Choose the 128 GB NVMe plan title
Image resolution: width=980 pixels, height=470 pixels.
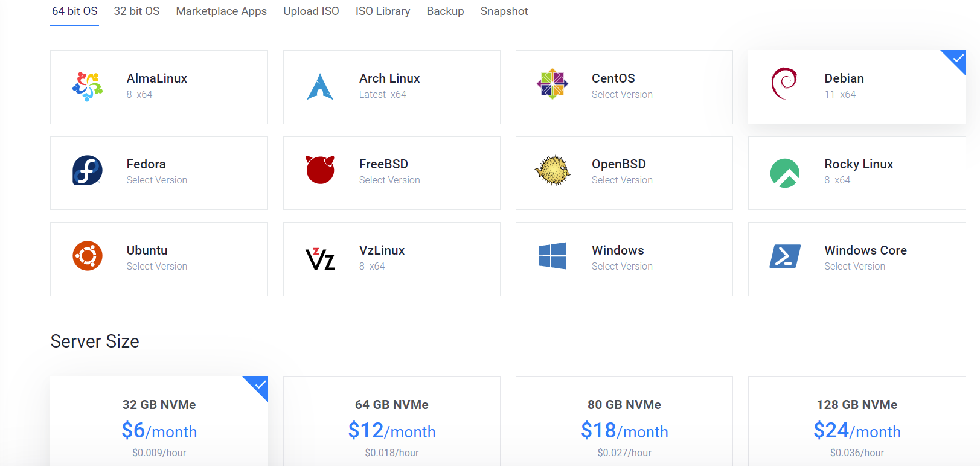click(x=857, y=405)
